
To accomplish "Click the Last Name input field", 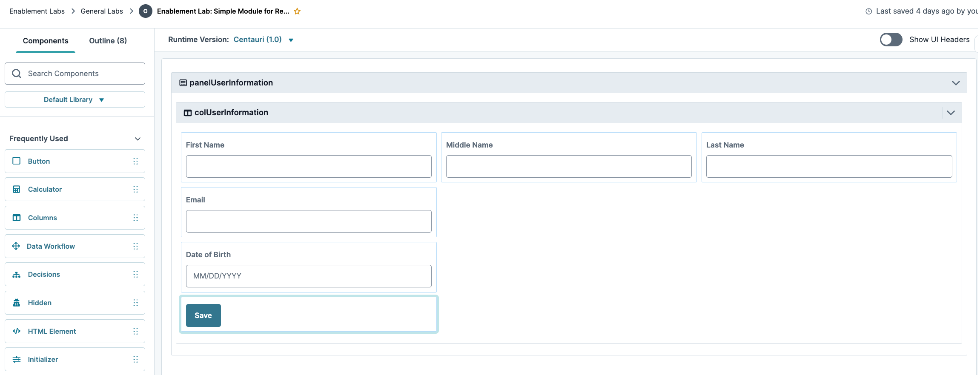I will pos(829,166).
